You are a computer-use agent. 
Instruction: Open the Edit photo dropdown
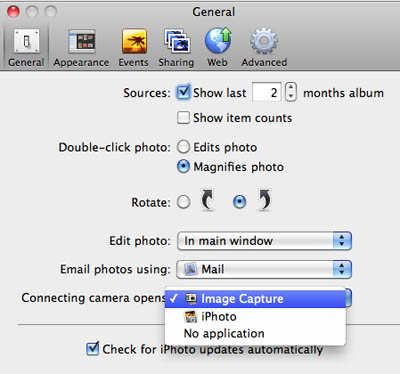[264, 241]
